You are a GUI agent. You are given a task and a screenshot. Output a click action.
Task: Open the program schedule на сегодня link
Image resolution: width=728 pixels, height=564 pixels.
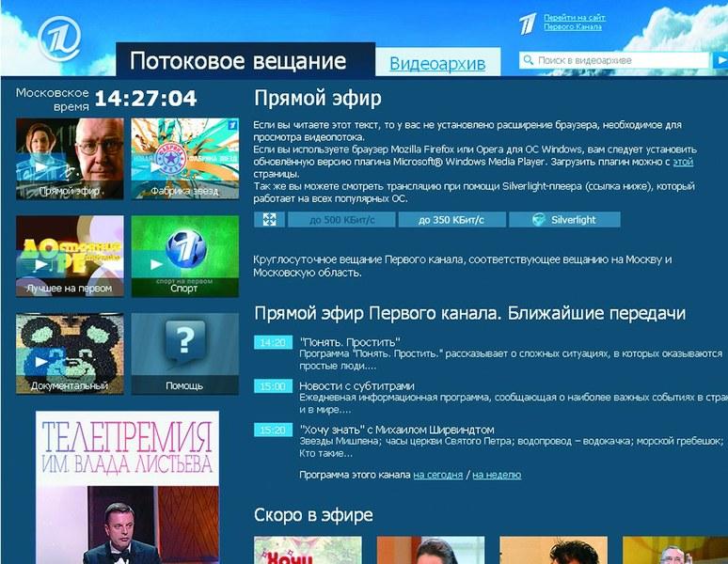(437, 475)
